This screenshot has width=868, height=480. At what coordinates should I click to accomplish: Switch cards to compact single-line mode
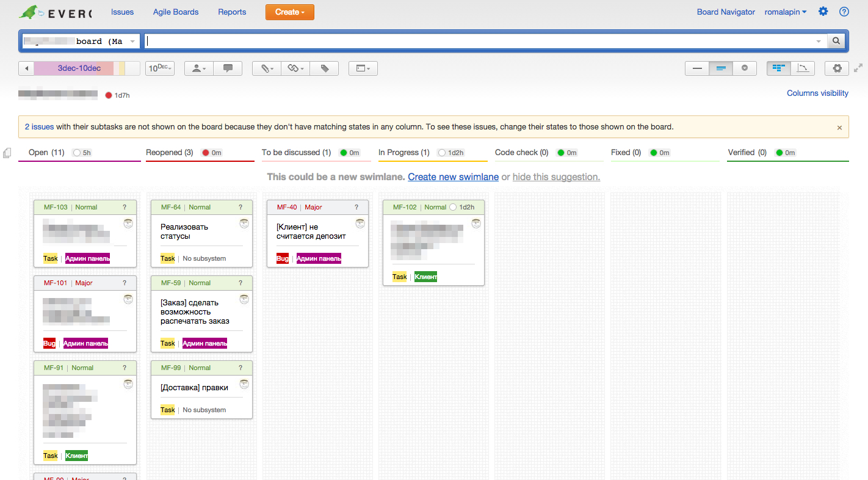tap(697, 68)
